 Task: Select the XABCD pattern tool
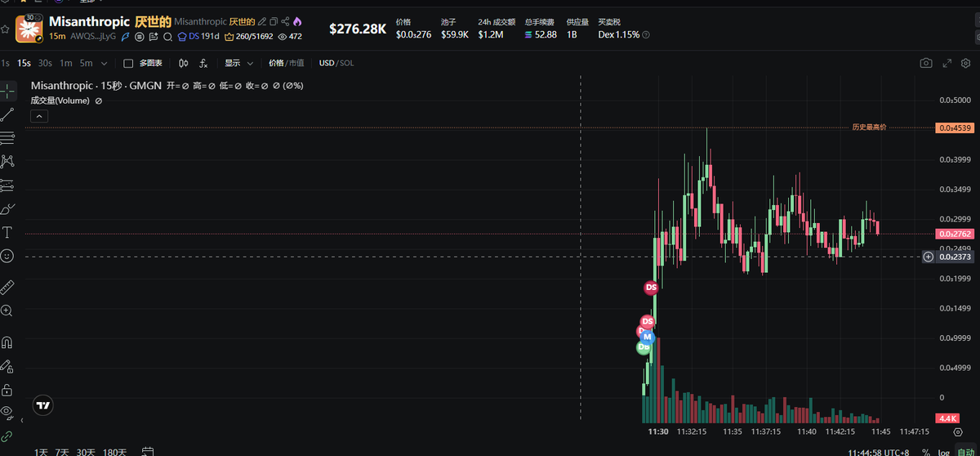pos(7,161)
